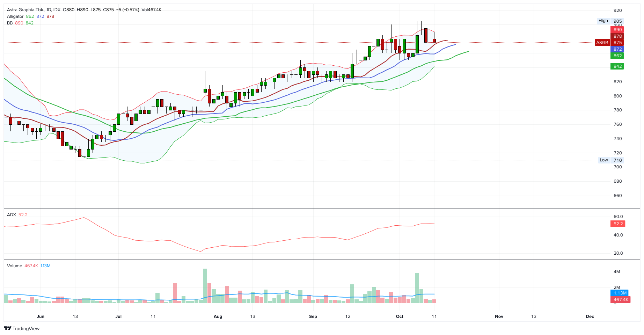Click the 760 price axis label
Viewport: 644px width, 335px height.
(618, 124)
